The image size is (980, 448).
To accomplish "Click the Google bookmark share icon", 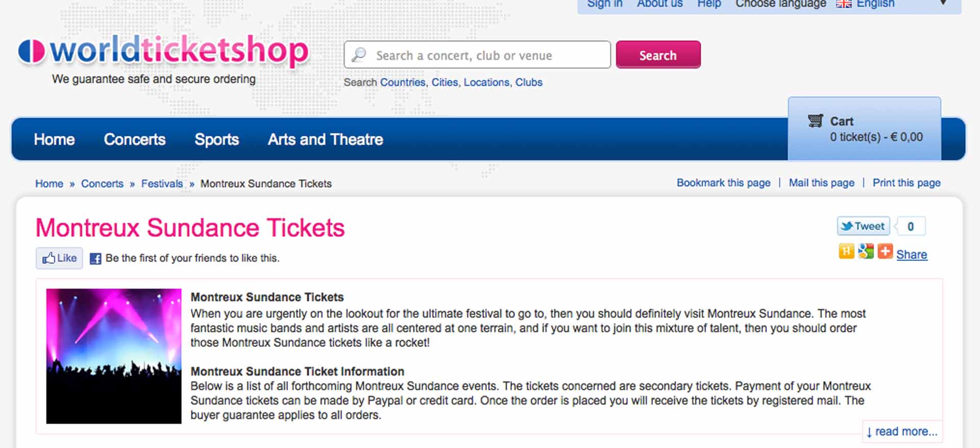I will (866, 252).
